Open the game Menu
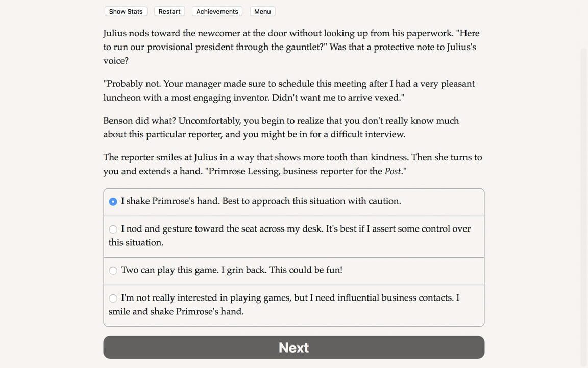Viewport: 588px width, 368px height. coord(262,11)
